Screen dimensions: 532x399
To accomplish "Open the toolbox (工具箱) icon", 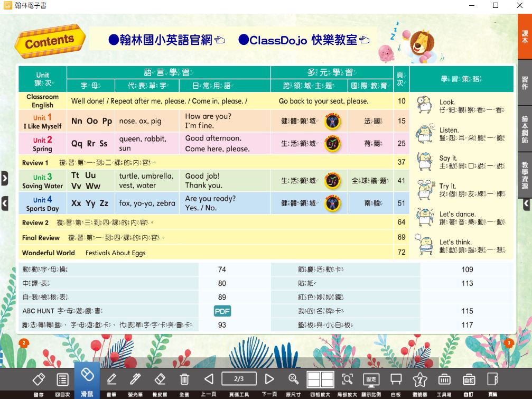I will (x=444, y=379).
